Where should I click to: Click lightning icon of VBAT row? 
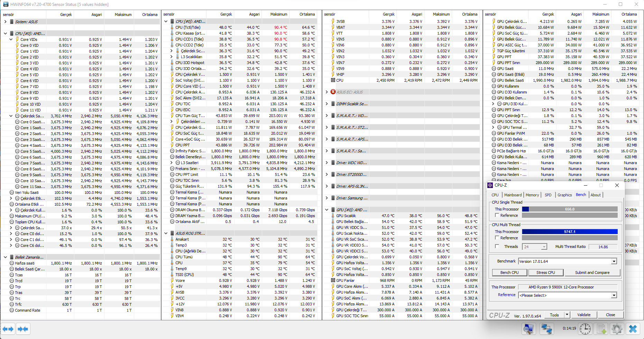tap(333, 27)
